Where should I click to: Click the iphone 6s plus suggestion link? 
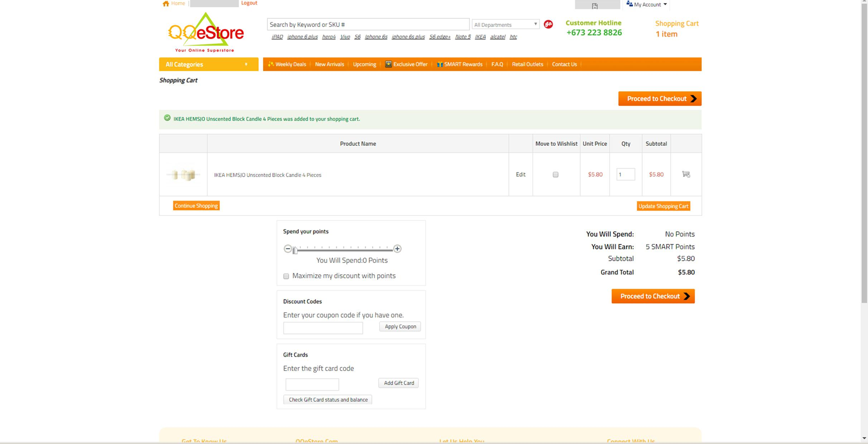[408, 37]
